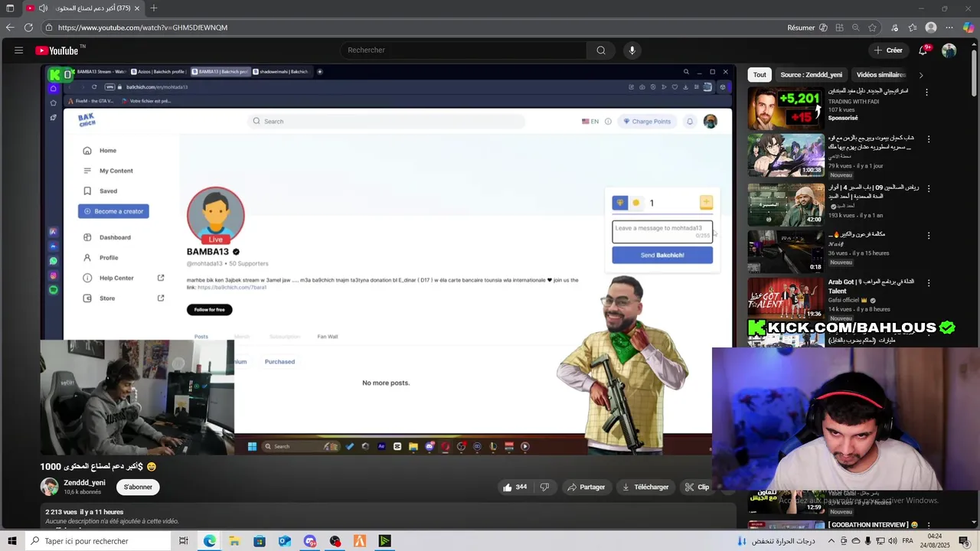Open Task View in the taskbar
This screenshot has height=551, width=980.
184,541
